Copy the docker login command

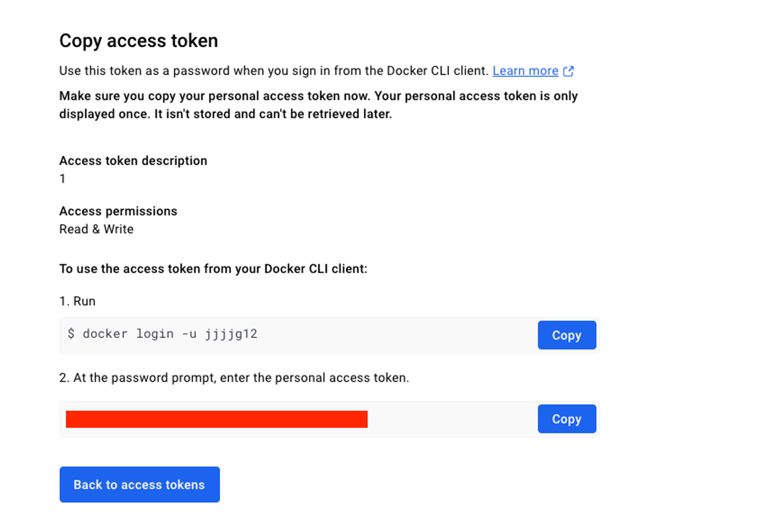[x=567, y=335]
